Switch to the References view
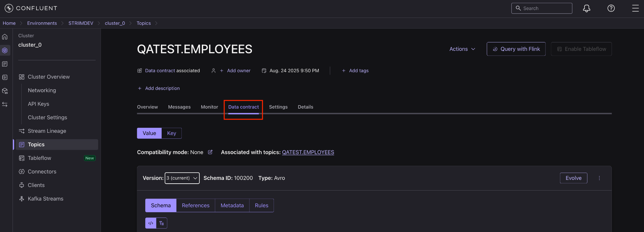Image resolution: width=644 pixels, height=232 pixels. point(196,205)
